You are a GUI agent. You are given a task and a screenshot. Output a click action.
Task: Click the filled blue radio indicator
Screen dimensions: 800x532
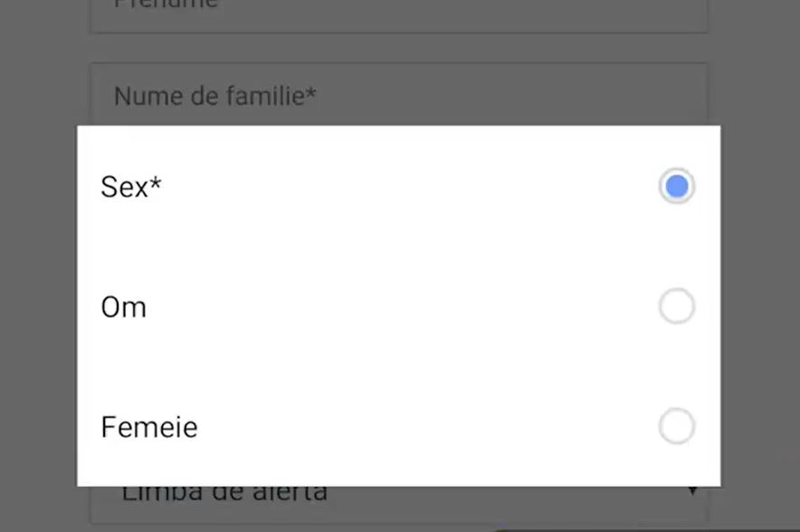click(676, 186)
